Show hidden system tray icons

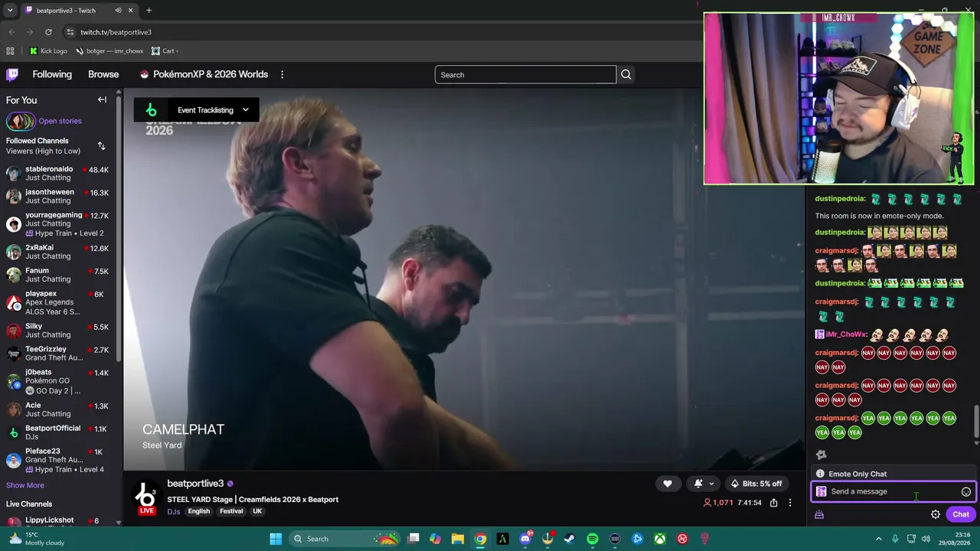coord(878,539)
